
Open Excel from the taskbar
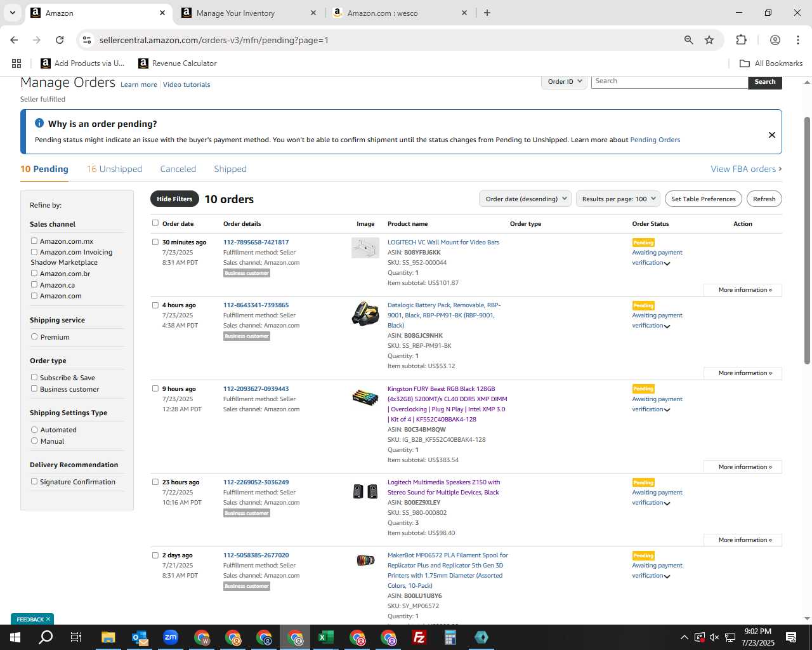tap(326, 637)
